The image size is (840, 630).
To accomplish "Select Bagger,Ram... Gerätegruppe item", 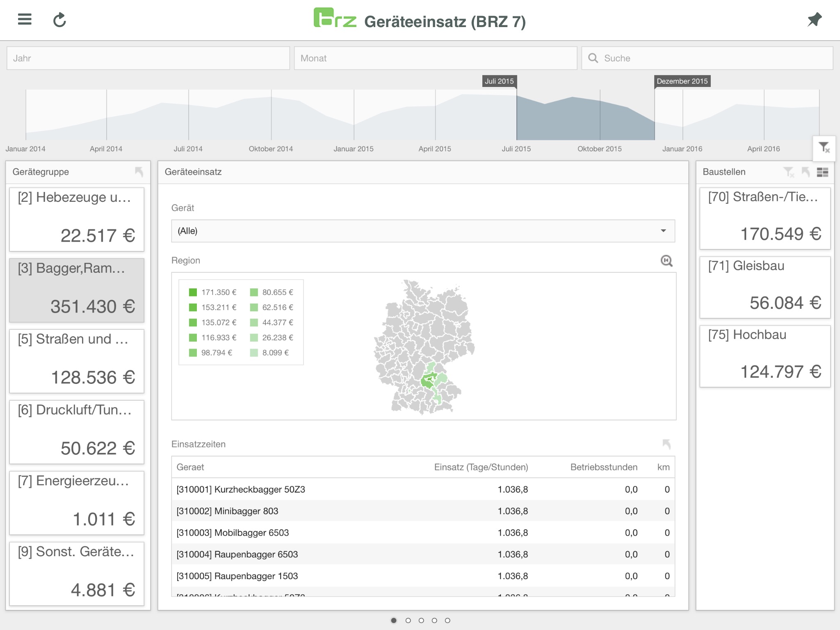I will point(75,288).
